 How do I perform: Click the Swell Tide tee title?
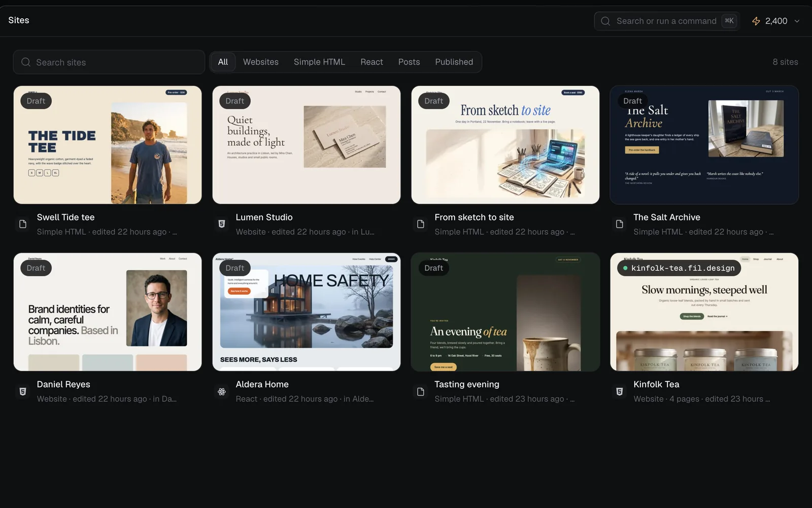click(x=65, y=217)
